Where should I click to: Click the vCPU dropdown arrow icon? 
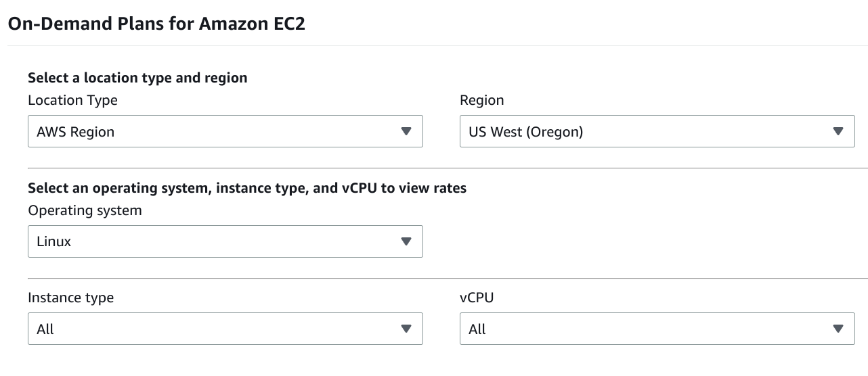click(838, 329)
